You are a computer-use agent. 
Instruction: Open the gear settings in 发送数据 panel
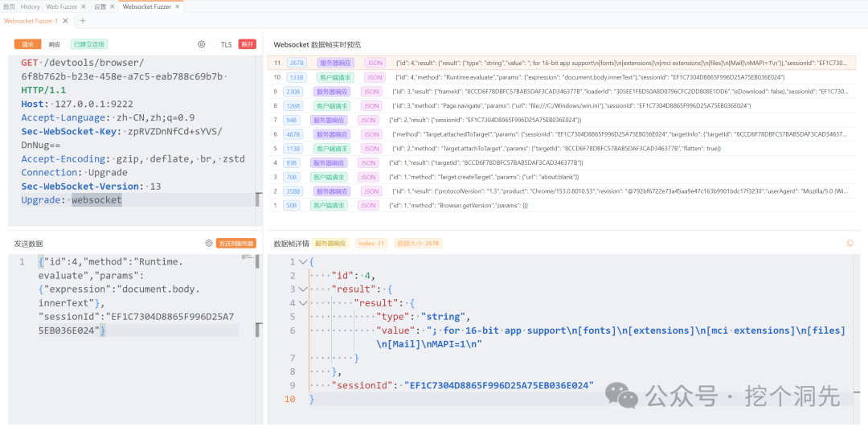(x=209, y=243)
